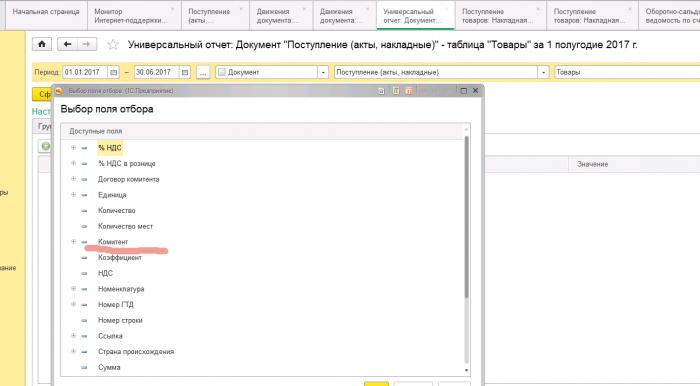Select the Единица field
This screenshot has width=700, height=386.
point(112,195)
